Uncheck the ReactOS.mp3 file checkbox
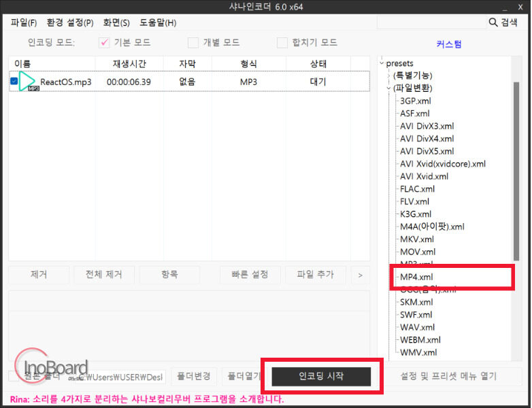This screenshot has height=408, width=532. pyautogui.click(x=14, y=81)
